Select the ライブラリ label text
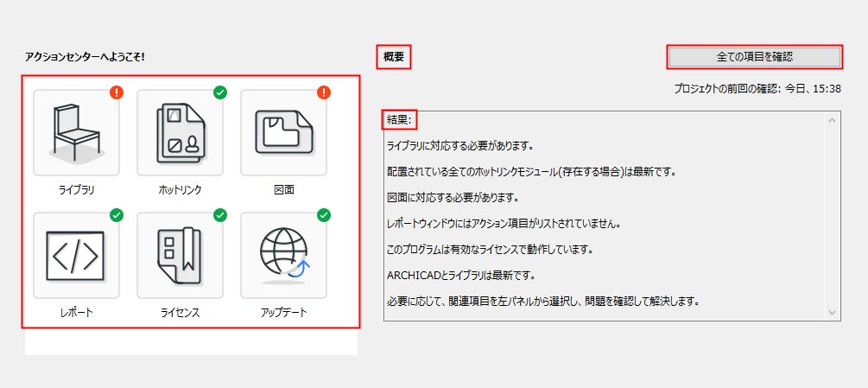This screenshot has width=868, height=388. (76, 190)
